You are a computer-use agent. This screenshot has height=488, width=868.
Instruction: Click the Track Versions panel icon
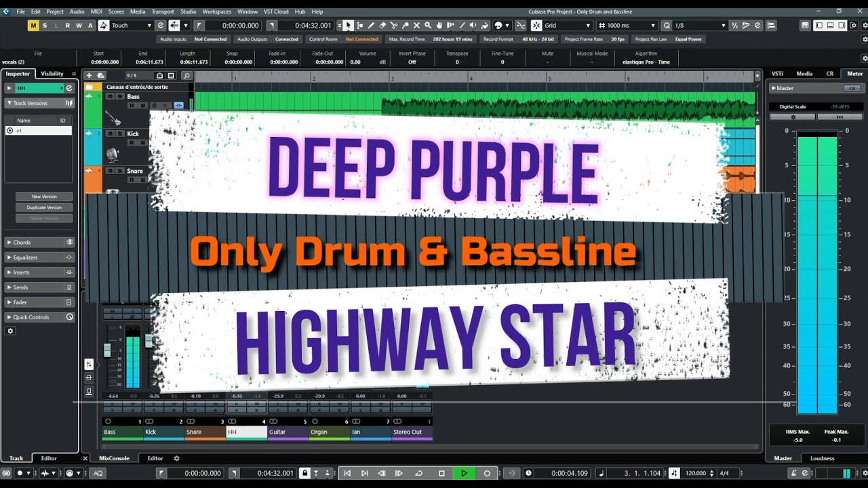pos(69,103)
